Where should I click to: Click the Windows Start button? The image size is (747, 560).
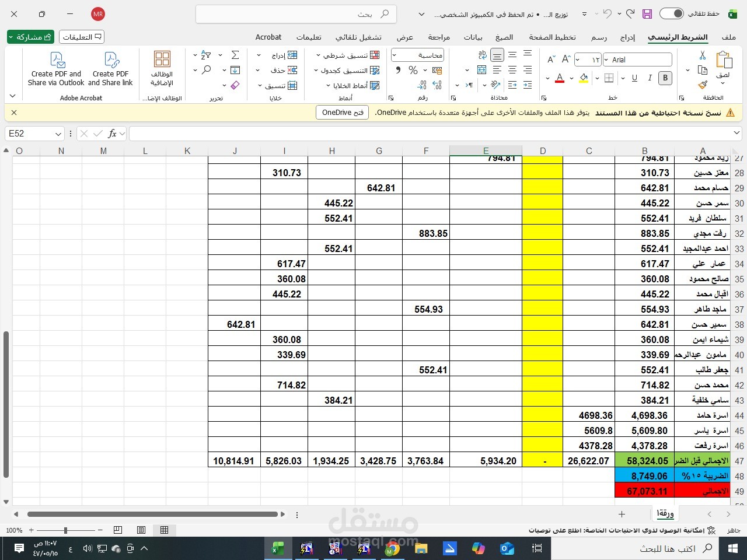pyautogui.click(x=732, y=548)
